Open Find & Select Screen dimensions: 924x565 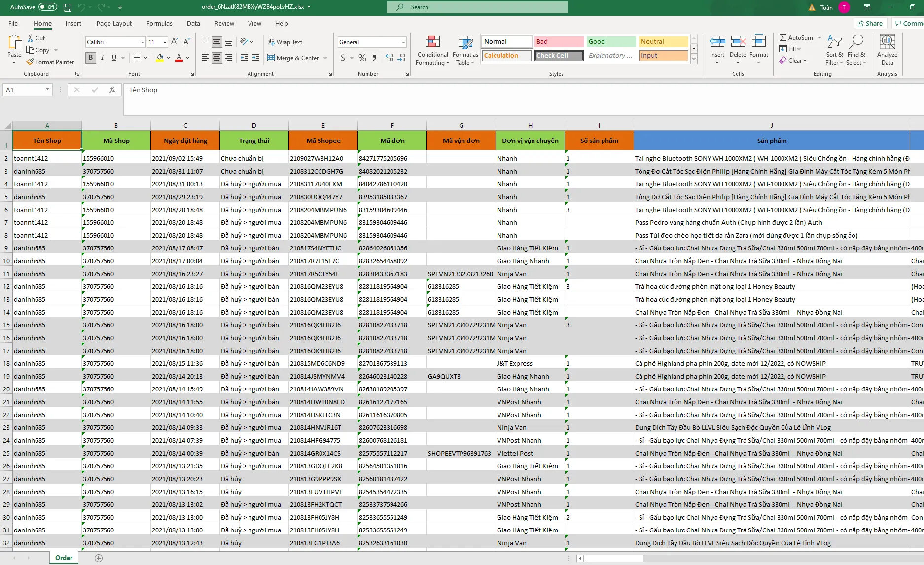pos(856,50)
